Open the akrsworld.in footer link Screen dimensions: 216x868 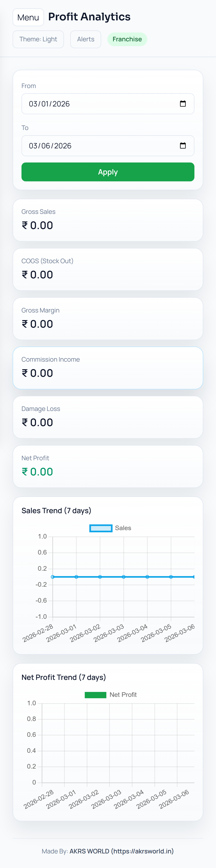coord(121,851)
